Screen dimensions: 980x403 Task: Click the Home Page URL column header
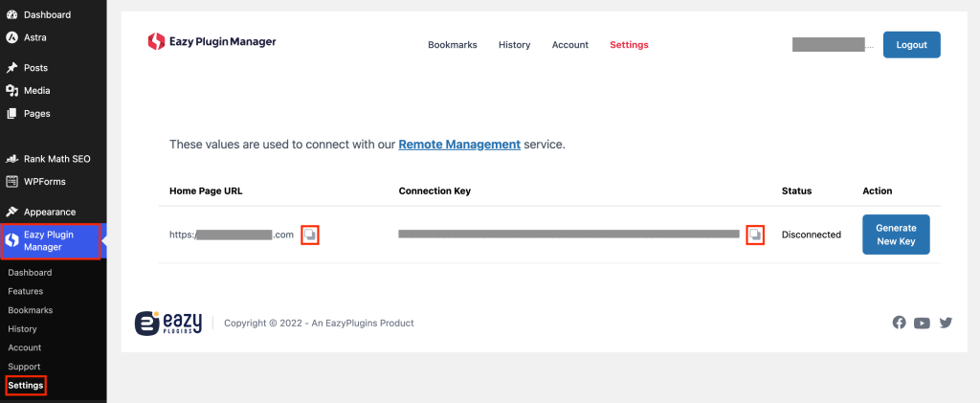(206, 190)
